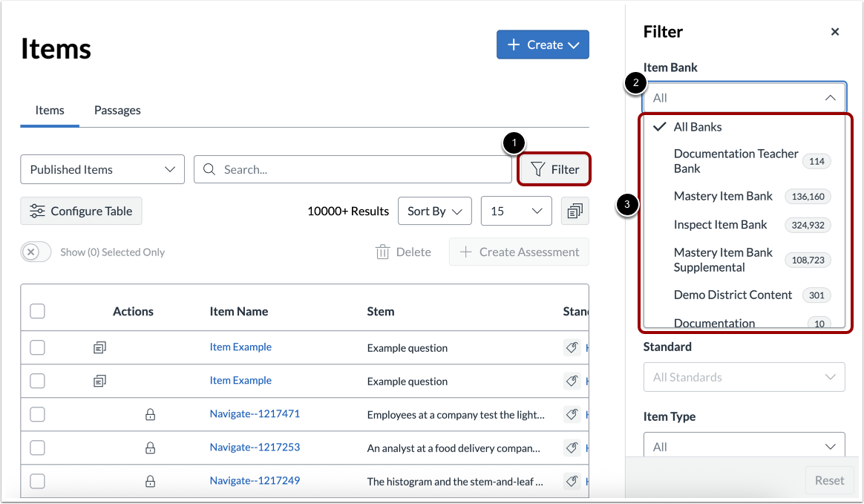Viewport: 864px width, 504px height.
Task: Click the tag icon in Navigate--1217253 row
Action: click(x=572, y=448)
